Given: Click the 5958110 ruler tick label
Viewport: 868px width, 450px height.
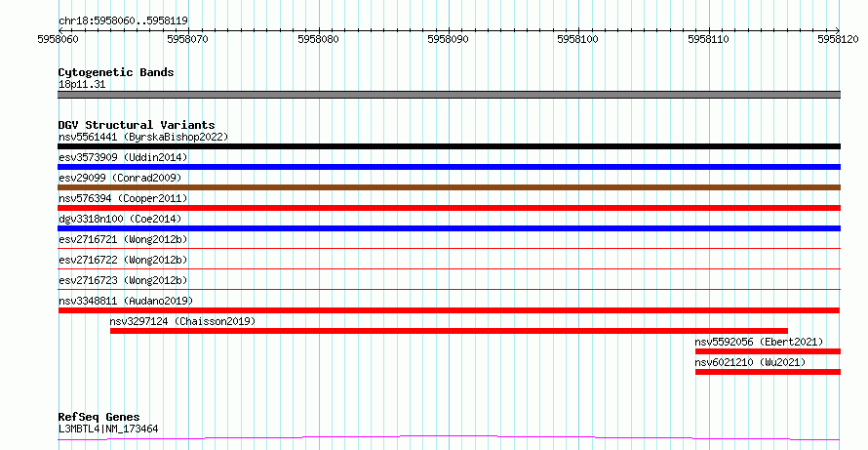Looking at the screenshot, I should tap(708, 39).
